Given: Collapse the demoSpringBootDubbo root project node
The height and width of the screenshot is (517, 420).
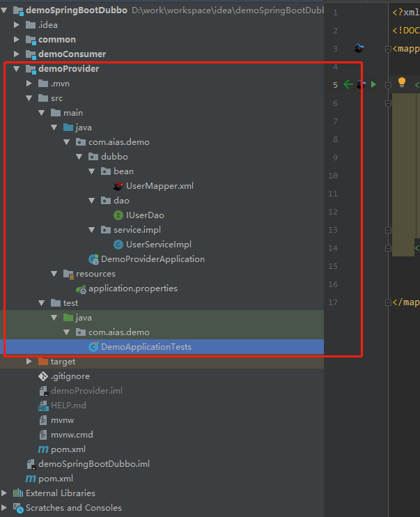Looking at the screenshot, I should click(4, 10).
